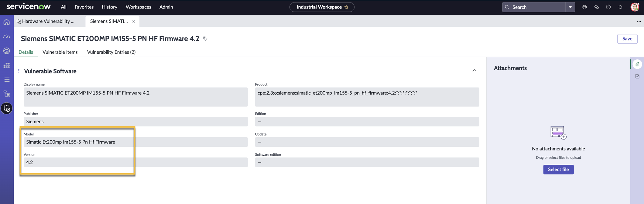The height and width of the screenshot is (204, 644).
Task: Open the Vulnerable Software section options menu
Action: click(x=19, y=71)
